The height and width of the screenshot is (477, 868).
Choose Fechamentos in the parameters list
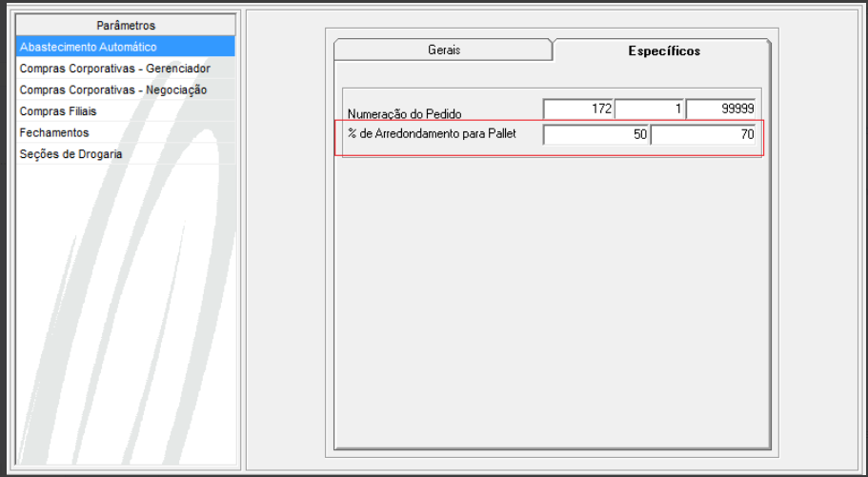pyautogui.click(x=126, y=132)
